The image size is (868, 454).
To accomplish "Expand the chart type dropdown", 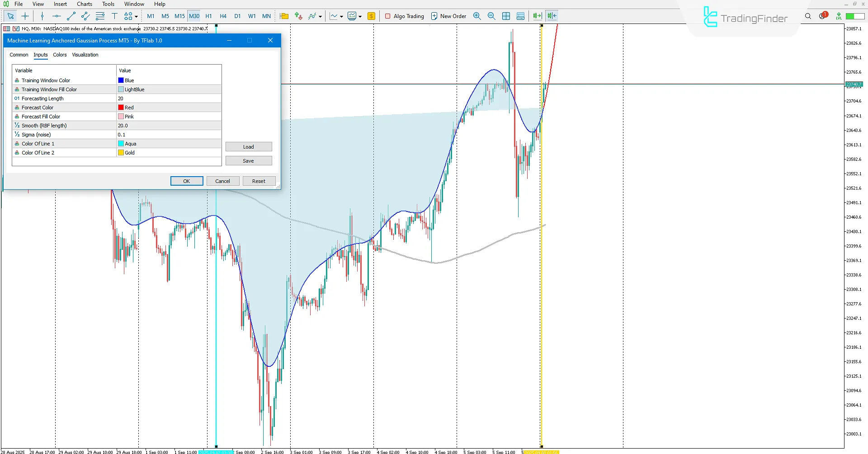I will coord(341,17).
